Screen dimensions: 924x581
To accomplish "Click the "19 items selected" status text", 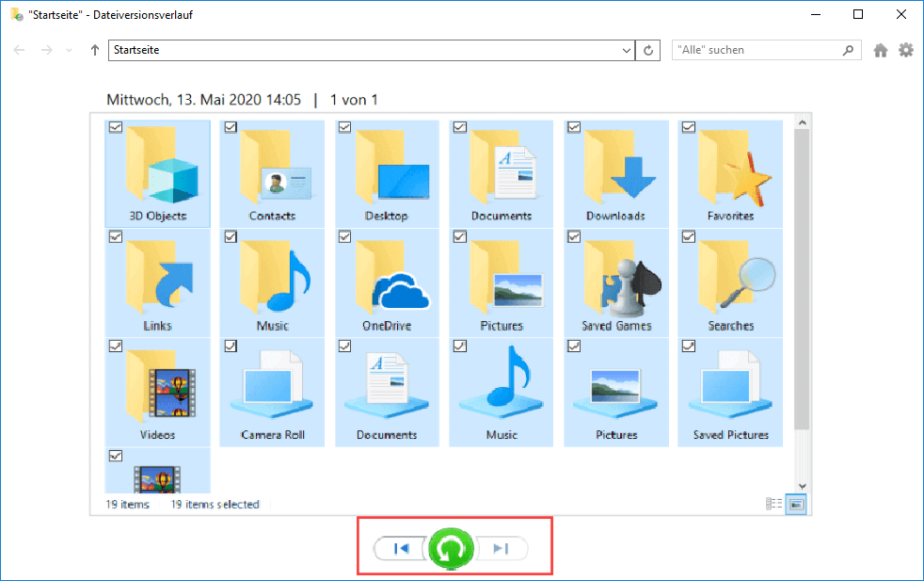I will click(x=215, y=505).
